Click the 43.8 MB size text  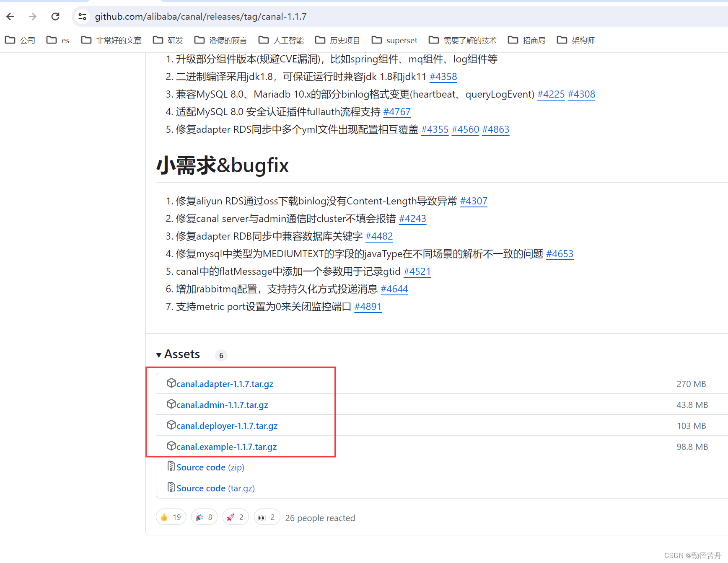(x=692, y=405)
